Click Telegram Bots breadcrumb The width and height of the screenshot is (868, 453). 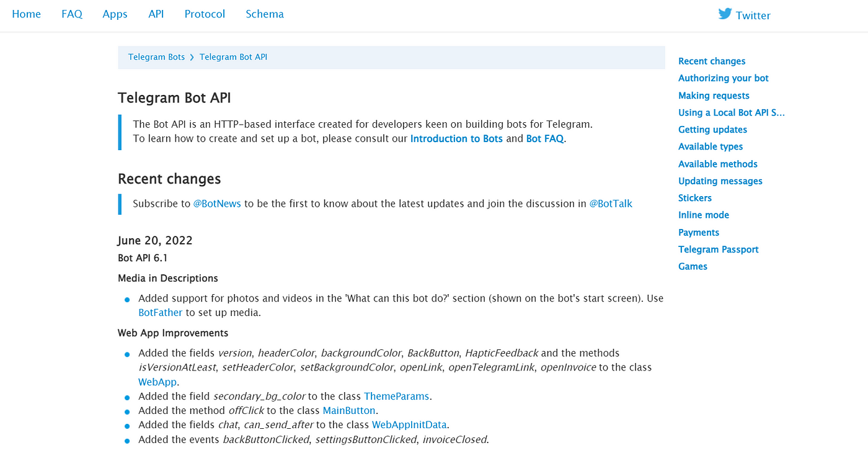pos(156,57)
